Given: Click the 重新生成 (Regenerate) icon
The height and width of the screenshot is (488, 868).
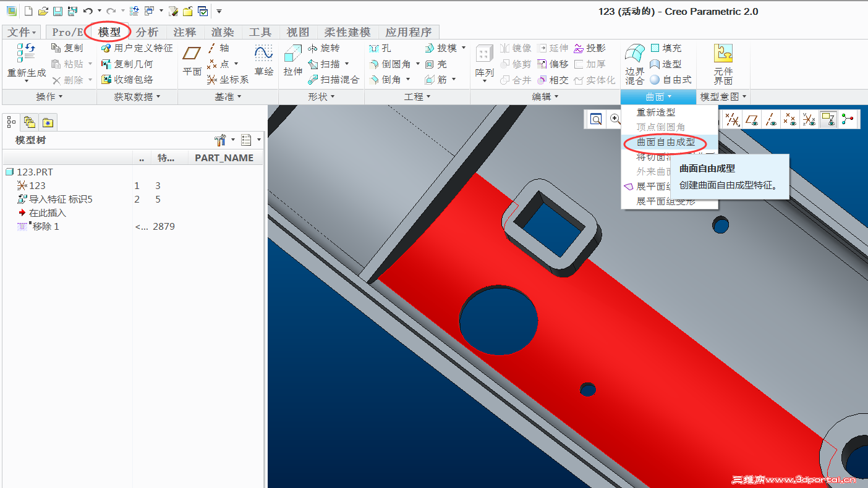Looking at the screenshot, I should tap(26, 60).
